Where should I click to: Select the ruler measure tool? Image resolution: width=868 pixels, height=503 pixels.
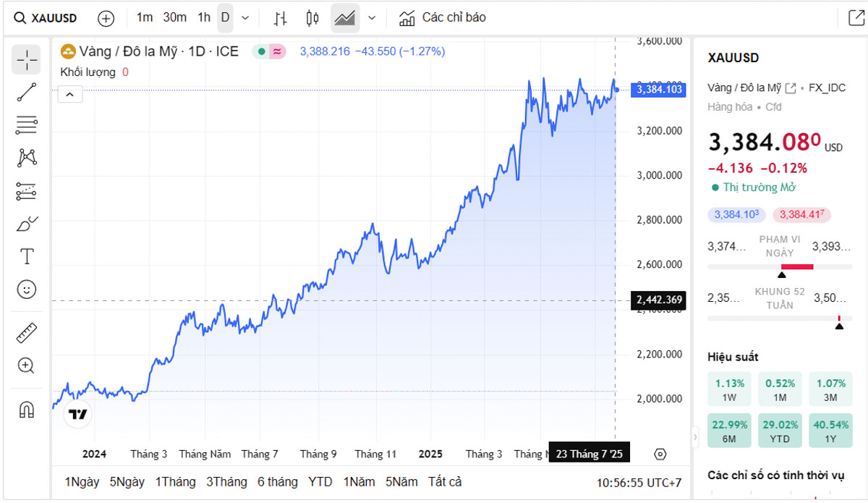pos(26,333)
